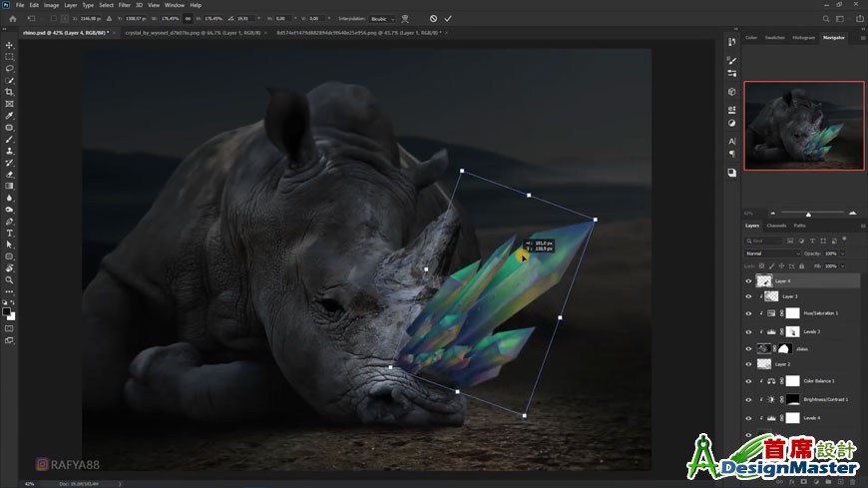
Task: Click the Layers search filter field
Action: pos(763,241)
